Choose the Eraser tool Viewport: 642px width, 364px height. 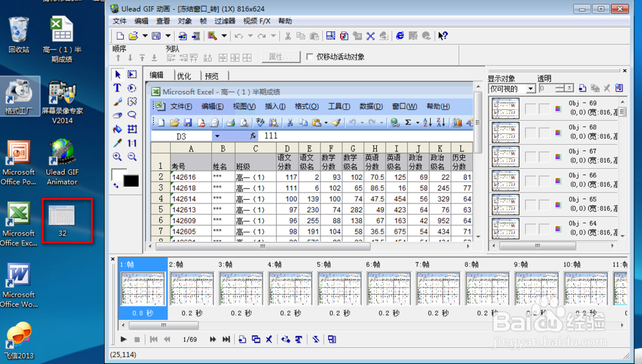pyautogui.click(x=117, y=115)
